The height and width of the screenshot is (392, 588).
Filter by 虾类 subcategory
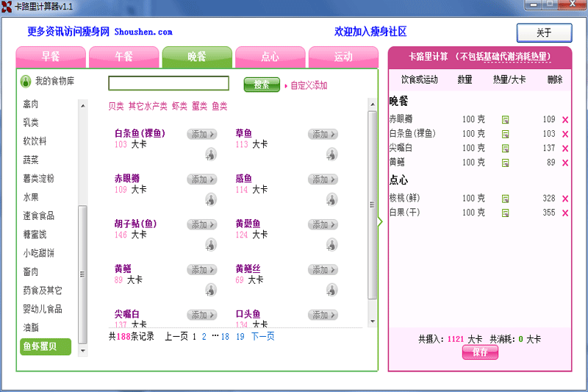pos(179,106)
